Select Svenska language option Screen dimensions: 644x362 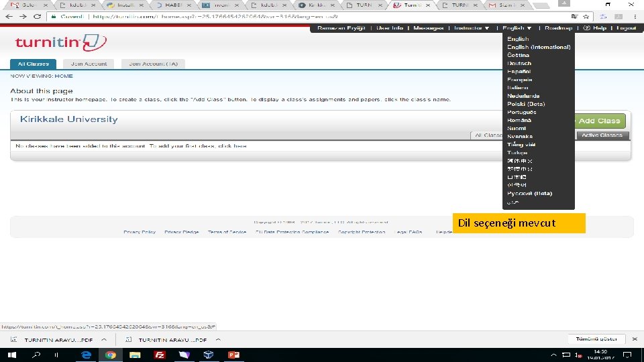519,136
